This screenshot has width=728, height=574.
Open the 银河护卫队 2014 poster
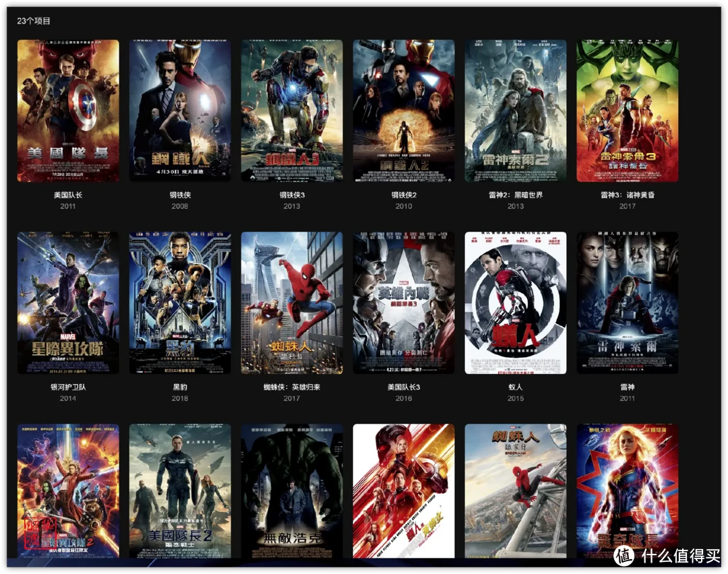pos(68,302)
